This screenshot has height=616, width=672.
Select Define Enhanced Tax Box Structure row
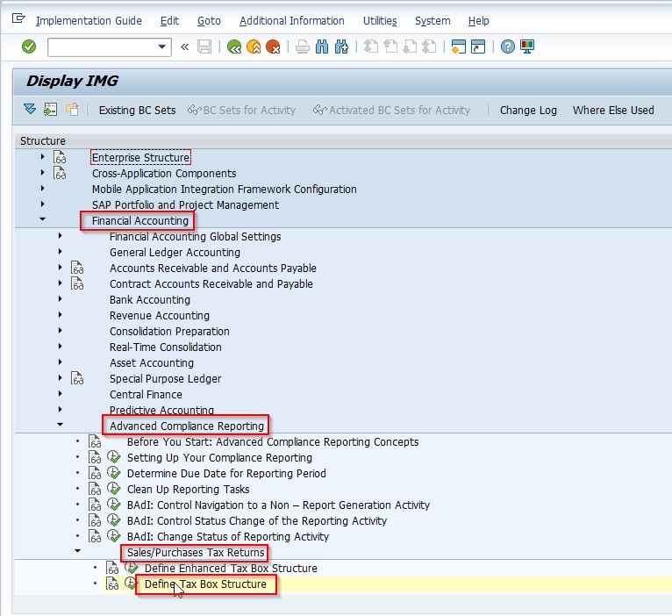[231, 569]
